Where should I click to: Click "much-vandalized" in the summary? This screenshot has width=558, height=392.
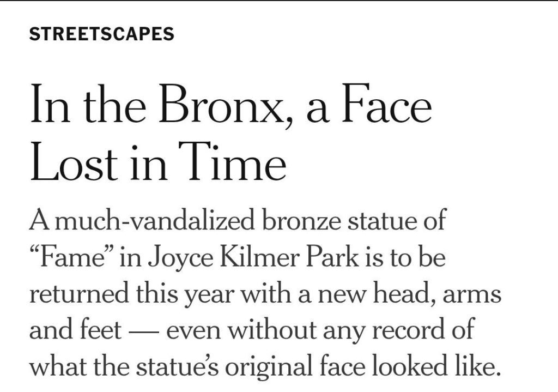pos(155,222)
